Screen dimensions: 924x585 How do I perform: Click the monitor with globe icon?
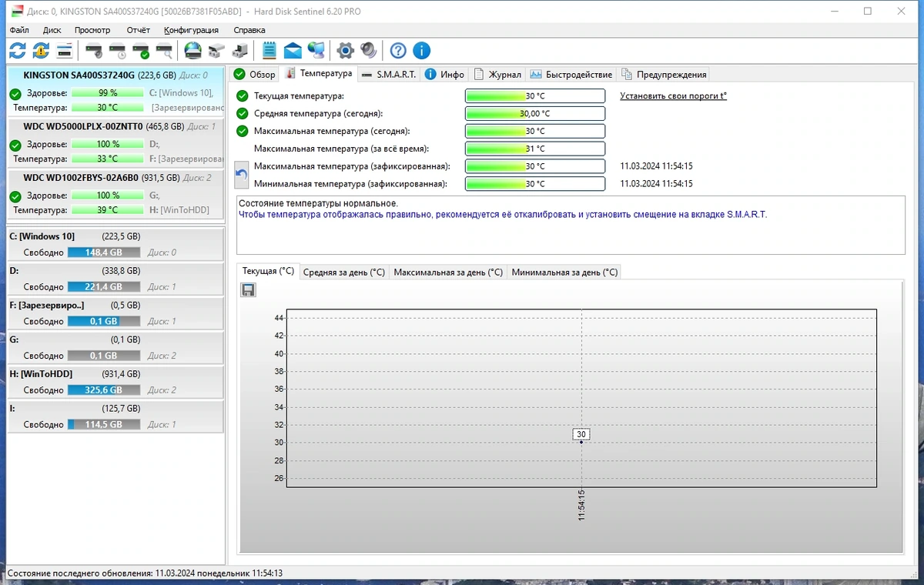tap(316, 51)
